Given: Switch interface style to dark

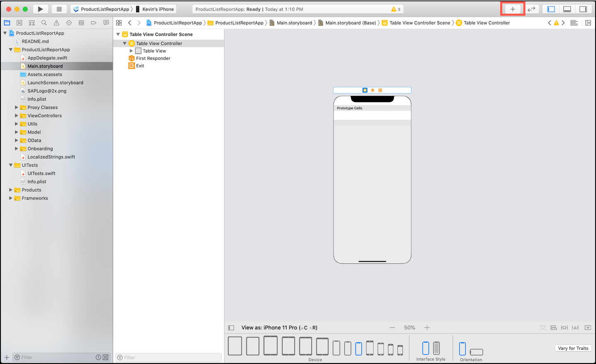Looking at the screenshot, I should [x=436, y=348].
